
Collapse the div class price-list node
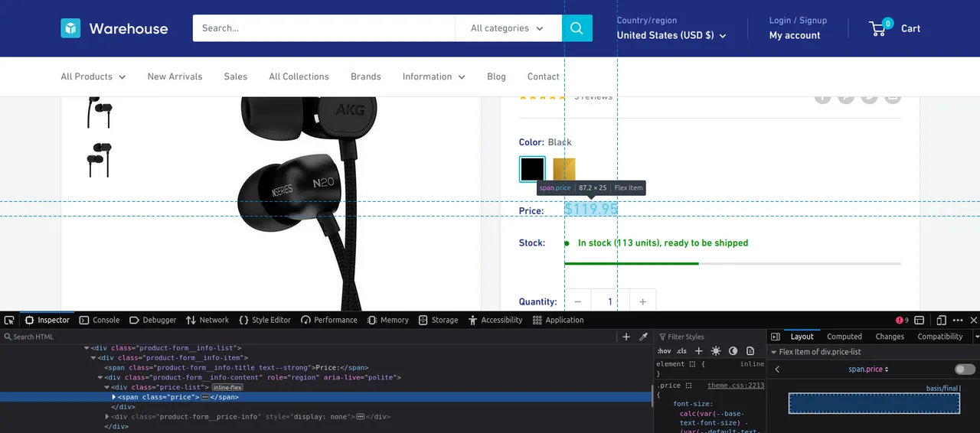107,388
